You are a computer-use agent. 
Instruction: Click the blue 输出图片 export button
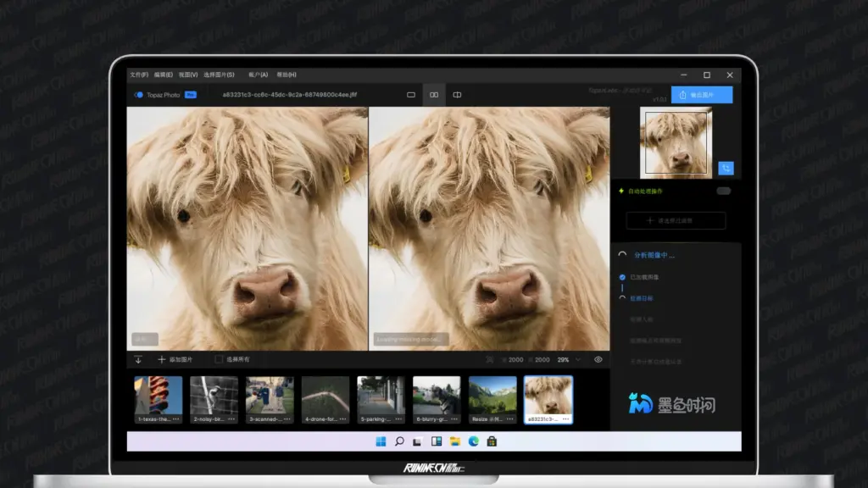pos(704,94)
